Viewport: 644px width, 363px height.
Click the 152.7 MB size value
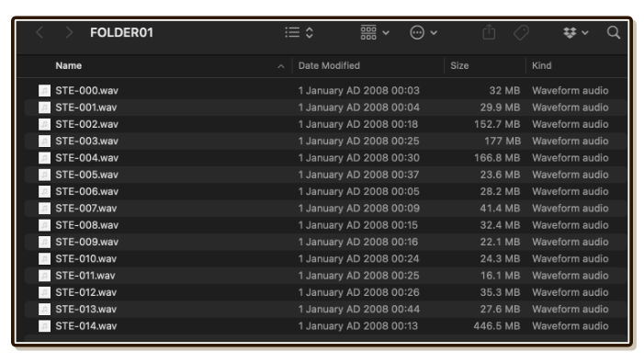497,124
